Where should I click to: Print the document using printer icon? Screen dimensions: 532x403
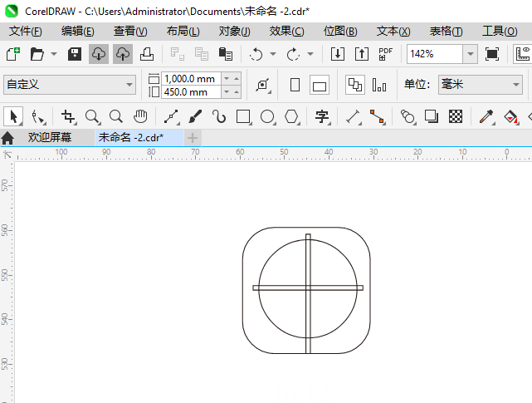coord(147,54)
